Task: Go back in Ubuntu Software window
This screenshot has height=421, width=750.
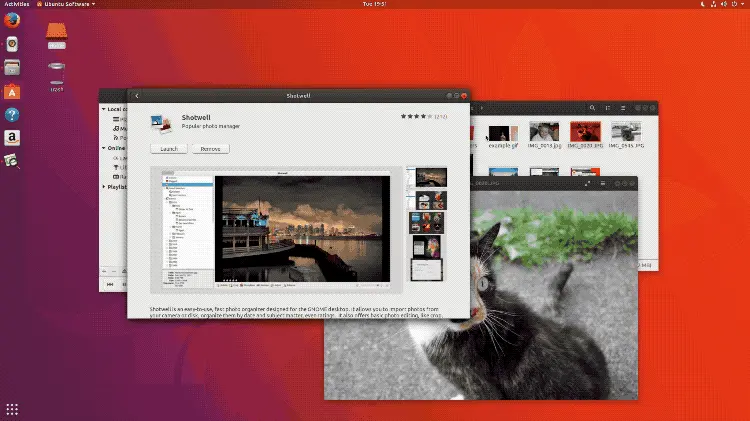Action: (137, 96)
